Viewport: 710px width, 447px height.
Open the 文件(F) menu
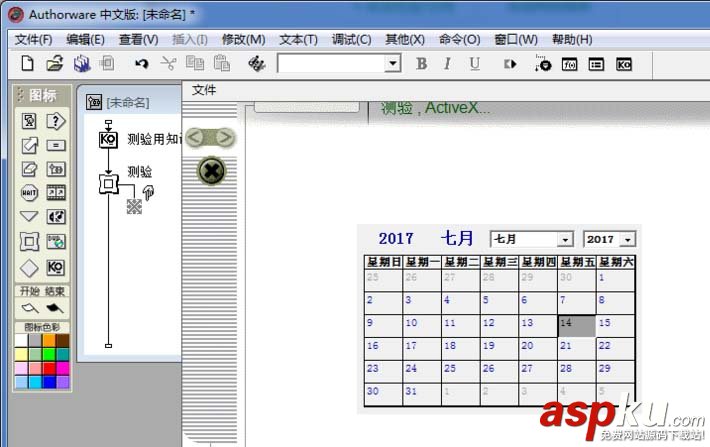click(x=34, y=40)
